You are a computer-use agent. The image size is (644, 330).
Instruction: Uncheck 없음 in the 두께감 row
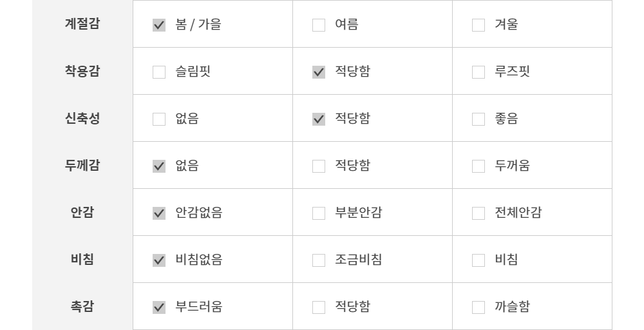tap(159, 166)
